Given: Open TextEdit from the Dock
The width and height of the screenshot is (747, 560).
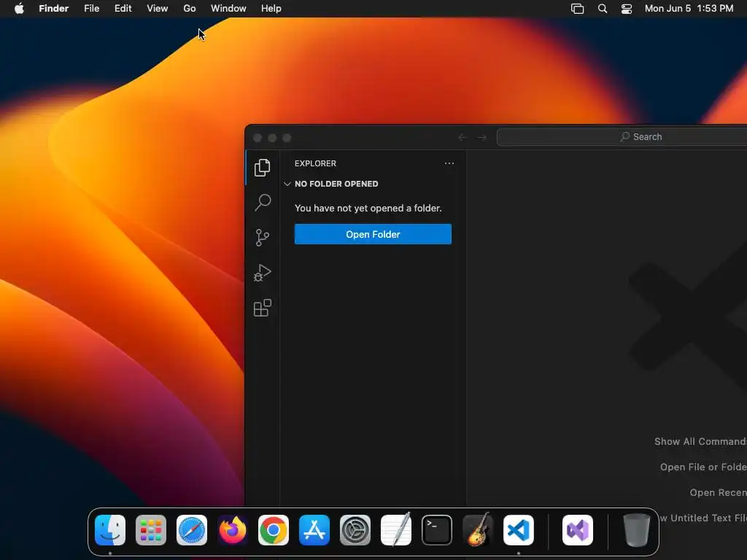Looking at the screenshot, I should (x=396, y=530).
